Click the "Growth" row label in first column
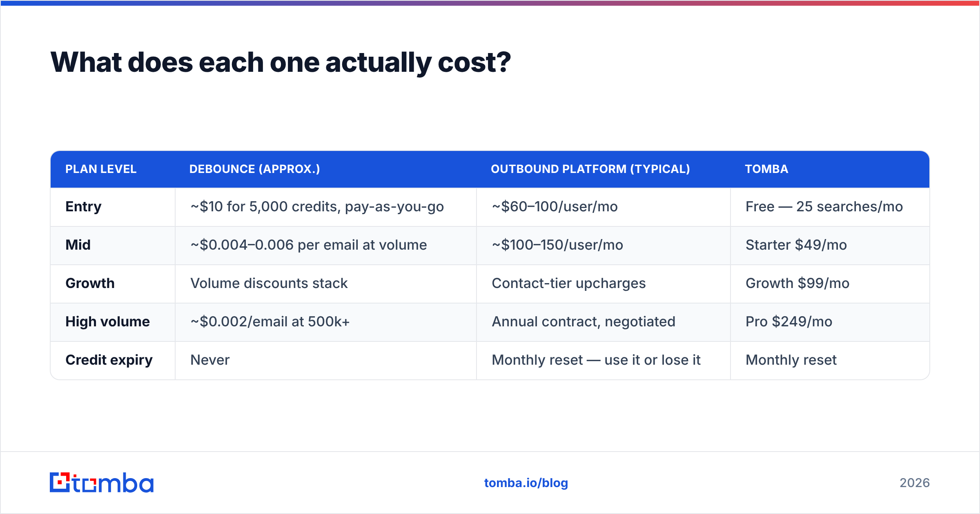Viewport: 980px width, 514px height. point(90,283)
